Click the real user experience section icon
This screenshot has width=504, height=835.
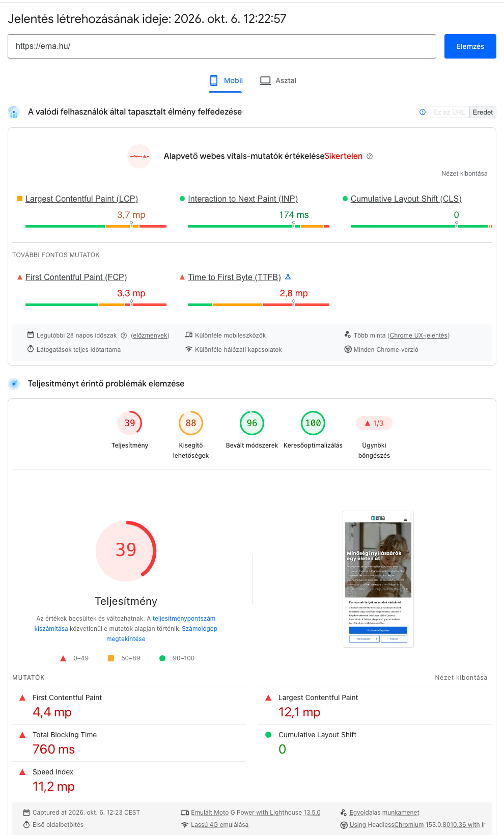14,112
